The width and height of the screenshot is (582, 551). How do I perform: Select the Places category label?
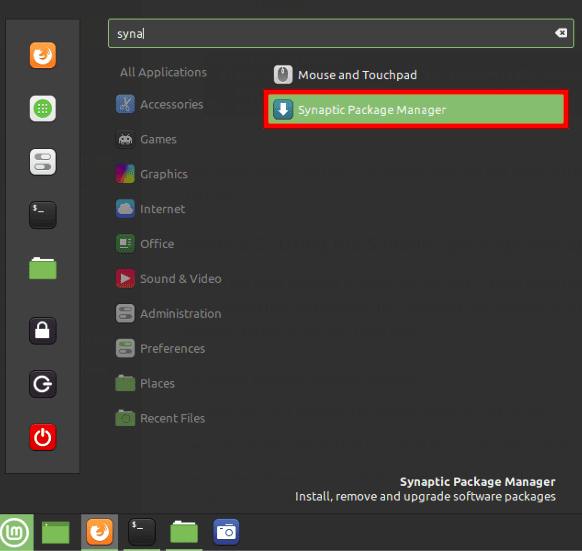click(157, 384)
